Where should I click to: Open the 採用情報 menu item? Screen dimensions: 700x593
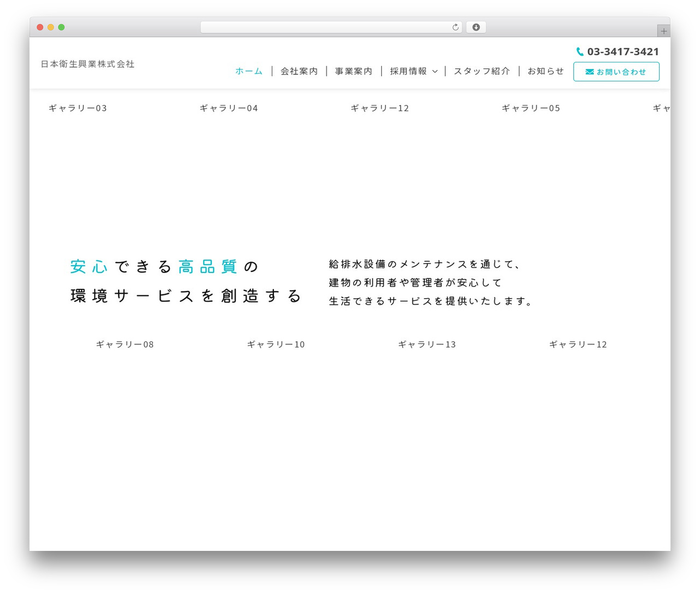[409, 71]
